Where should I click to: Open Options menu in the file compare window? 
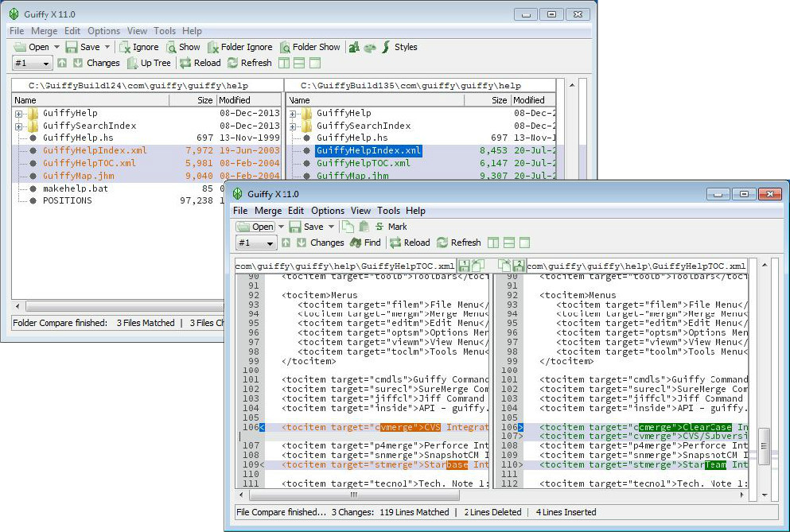328,211
